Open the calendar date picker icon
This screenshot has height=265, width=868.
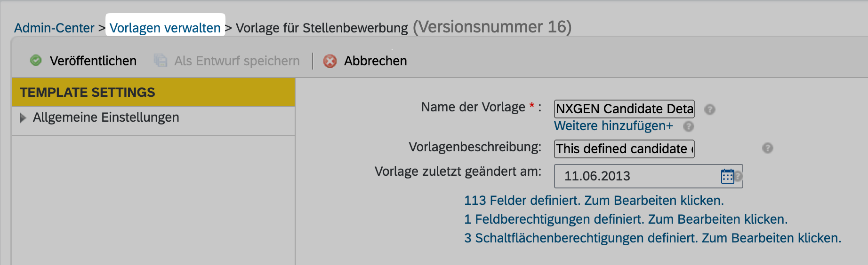tap(727, 176)
